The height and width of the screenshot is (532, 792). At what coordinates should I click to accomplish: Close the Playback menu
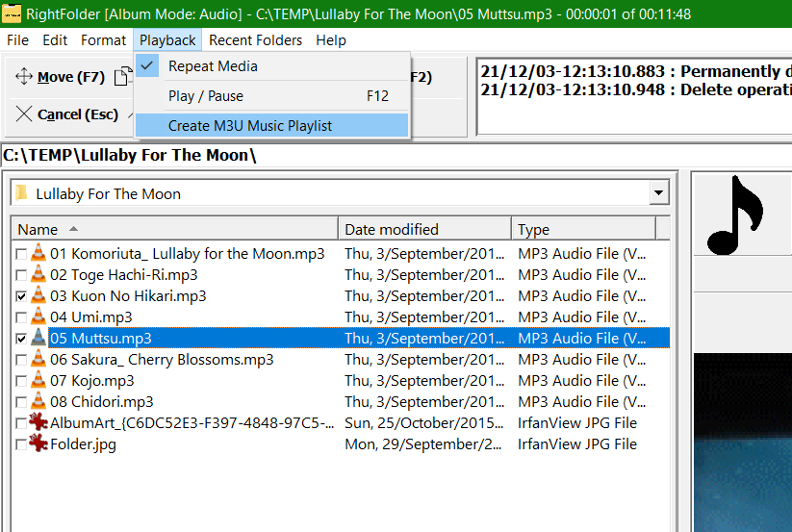pos(167,39)
